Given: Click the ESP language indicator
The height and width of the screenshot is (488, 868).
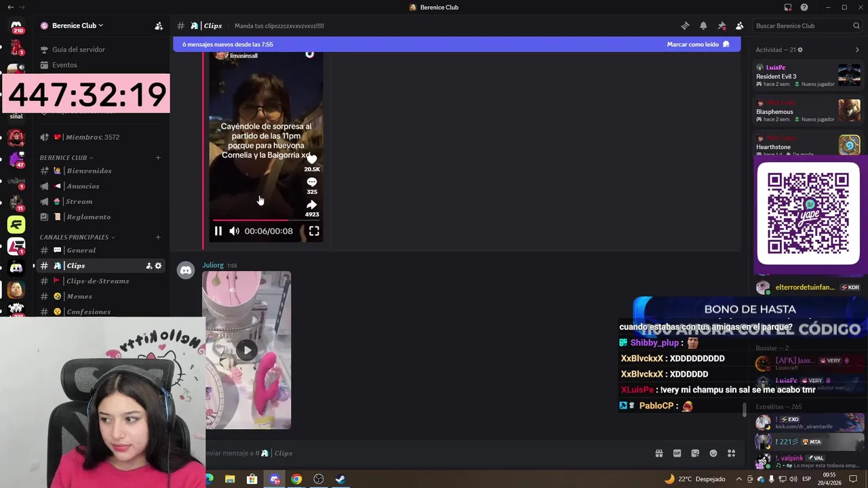Looking at the screenshot, I should [807, 479].
